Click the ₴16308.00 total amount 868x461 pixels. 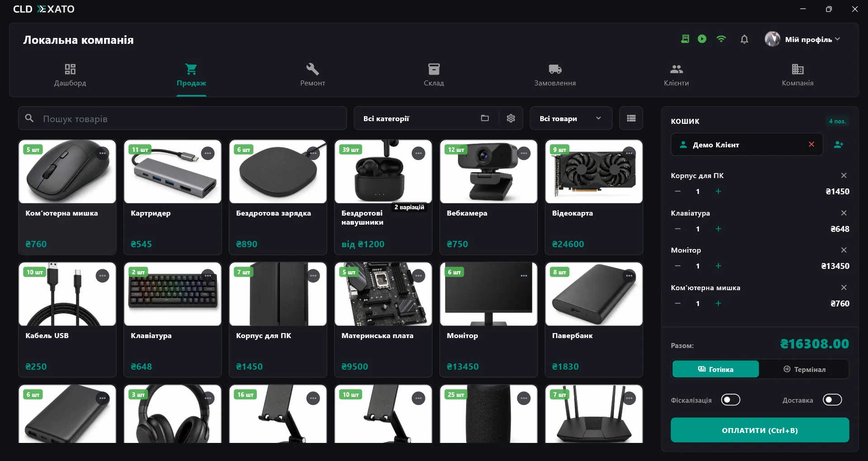(815, 344)
